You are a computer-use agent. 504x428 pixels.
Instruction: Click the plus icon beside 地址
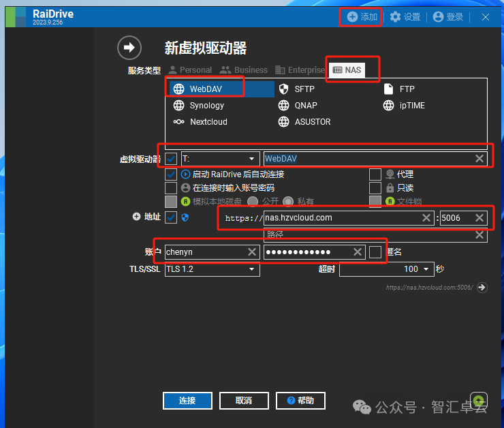[x=137, y=217]
